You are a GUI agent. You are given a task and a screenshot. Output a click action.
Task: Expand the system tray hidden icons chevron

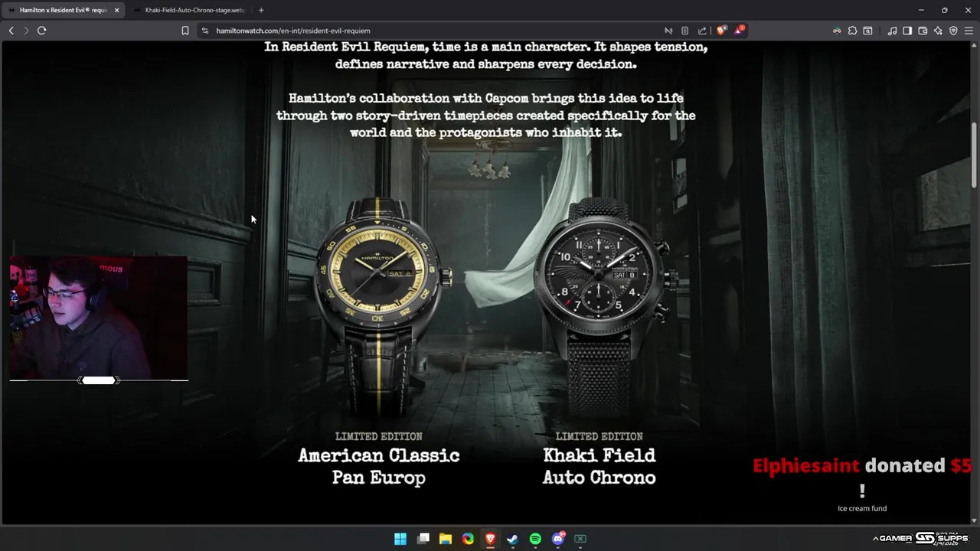pyautogui.click(x=875, y=539)
